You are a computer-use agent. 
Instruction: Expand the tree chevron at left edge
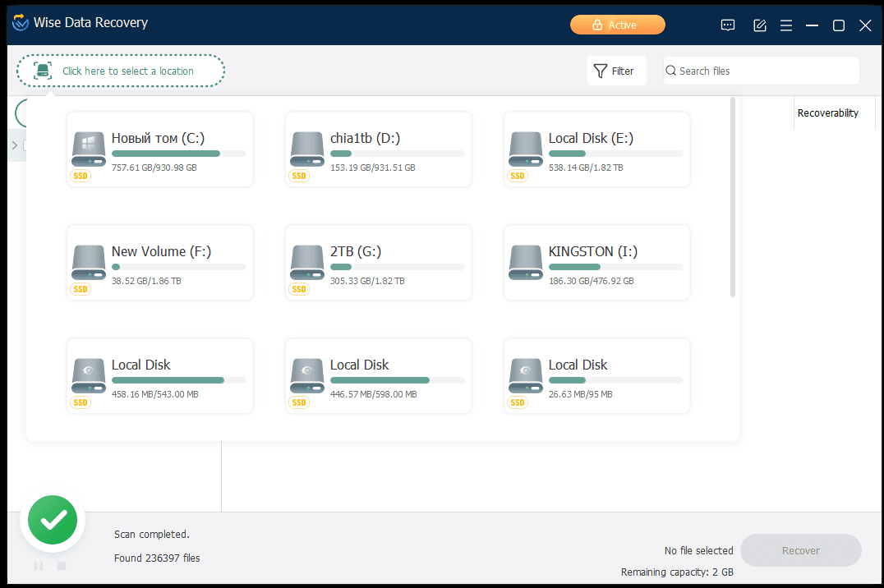click(x=15, y=145)
